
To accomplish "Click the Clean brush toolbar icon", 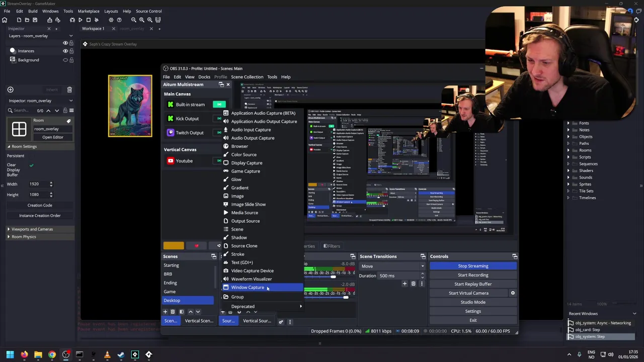I will [97, 20].
